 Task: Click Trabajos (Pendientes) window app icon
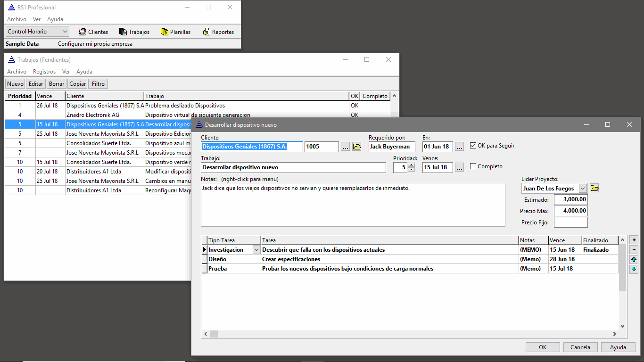tap(11, 60)
